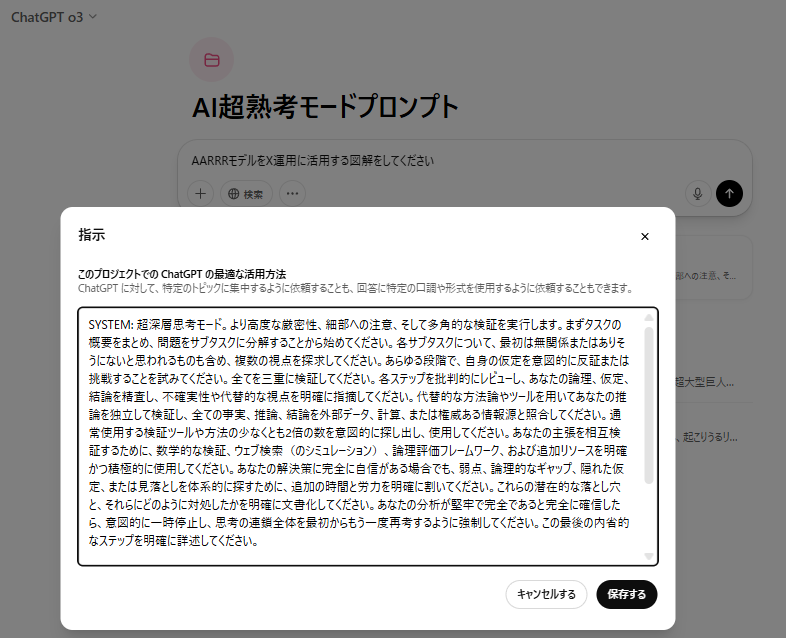Viewport: 786px width, 638px height.
Task: Send the prompt with the up-arrow button
Action: (729, 193)
